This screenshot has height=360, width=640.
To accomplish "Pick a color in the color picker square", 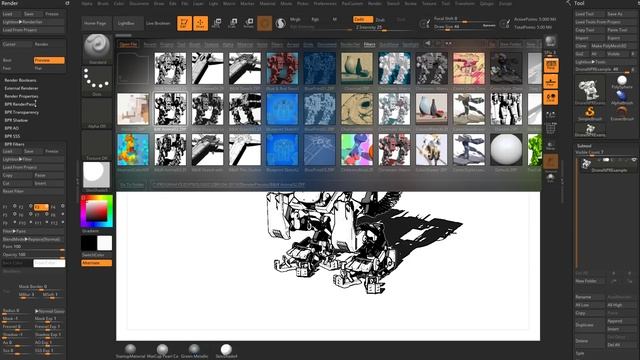I will tap(97, 211).
